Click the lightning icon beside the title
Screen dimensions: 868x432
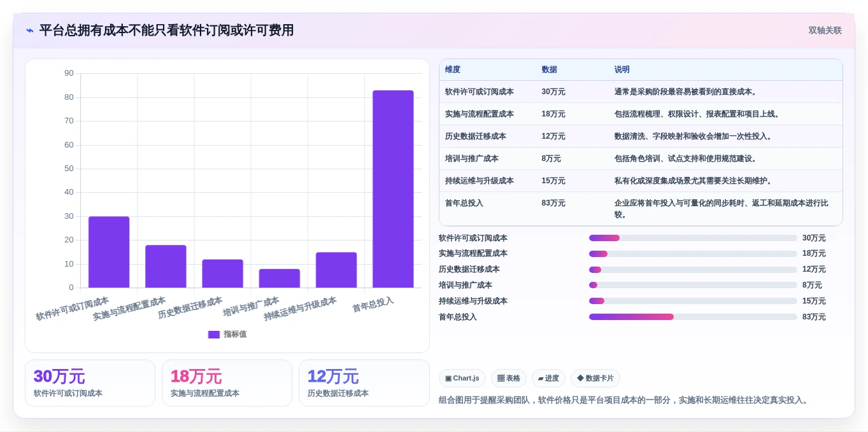(x=30, y=31)
